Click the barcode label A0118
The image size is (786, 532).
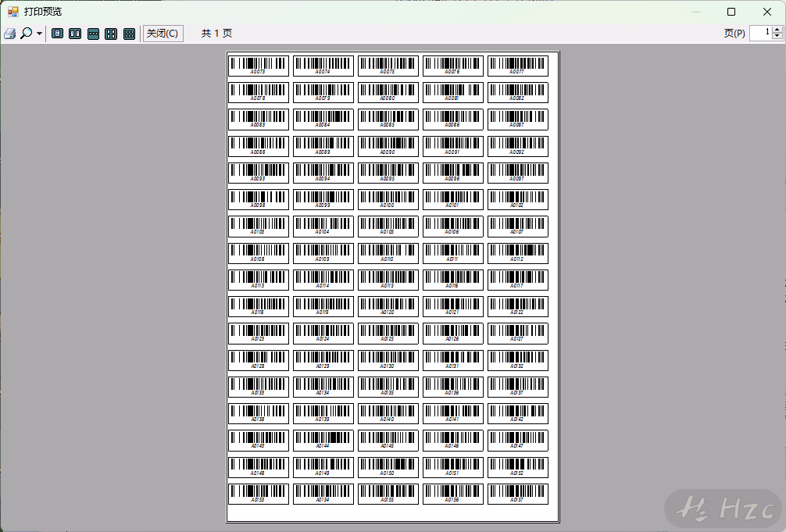(259, 306)
